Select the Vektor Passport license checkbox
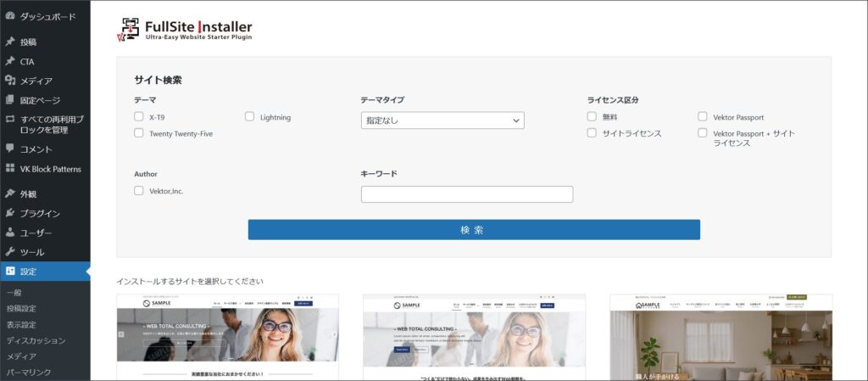Image resolution: width=868 pixels, height=381 pixels. pyautogui.click(x=703, y=116)
